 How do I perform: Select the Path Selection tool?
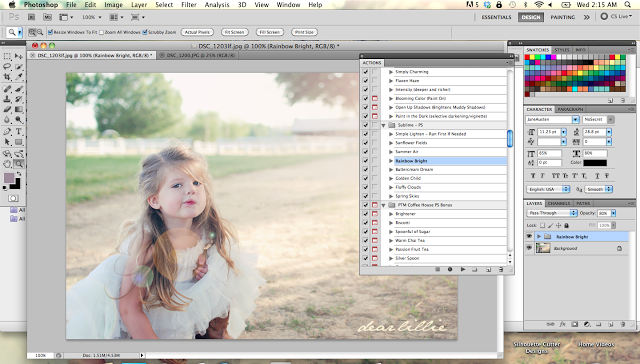7,142
